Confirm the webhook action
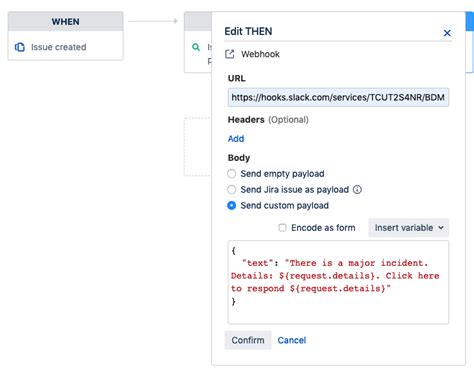This screenshot has width=474, height=372. [x=248, y=340]
